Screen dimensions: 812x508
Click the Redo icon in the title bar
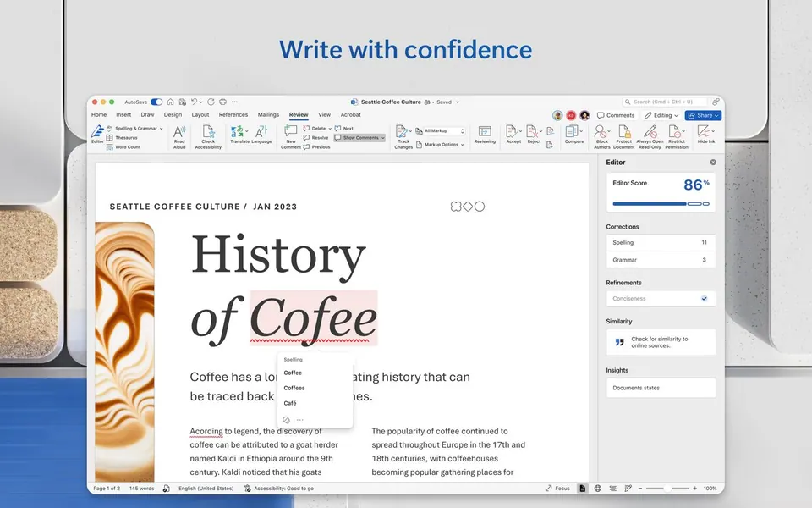(x=211, y=102)
